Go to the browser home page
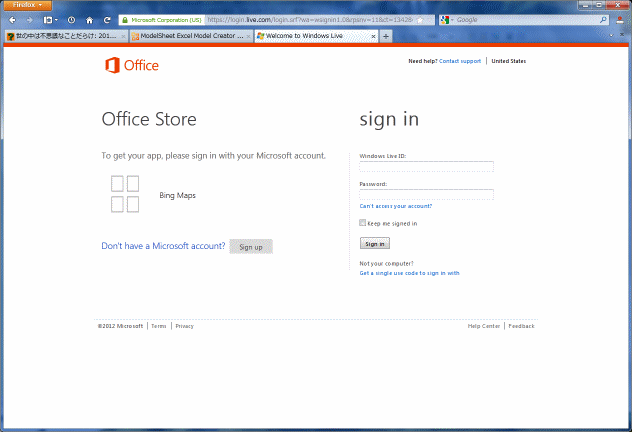This screenshot has height=432, width=632. pos(89,20)
